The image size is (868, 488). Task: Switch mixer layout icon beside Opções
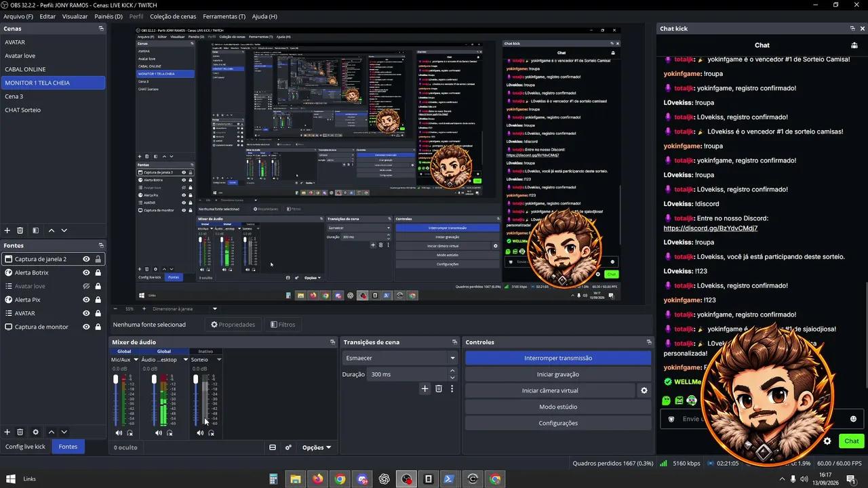point(273,447)
